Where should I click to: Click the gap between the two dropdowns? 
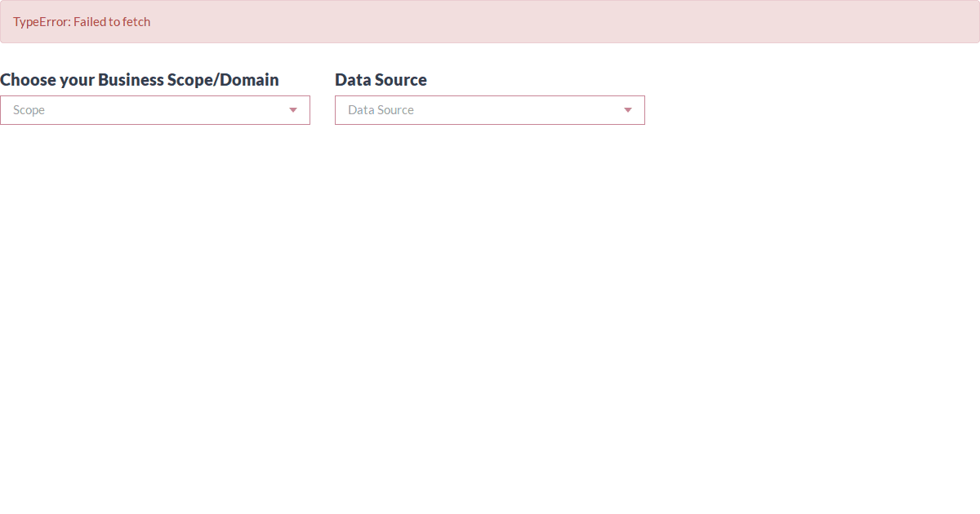tap(323, 110)
